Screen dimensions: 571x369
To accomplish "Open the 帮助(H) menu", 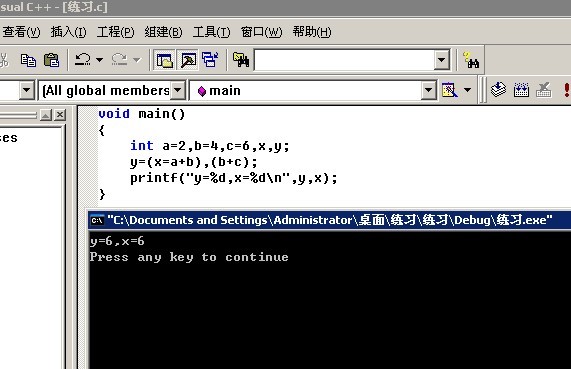I will [x=312, y=32].
